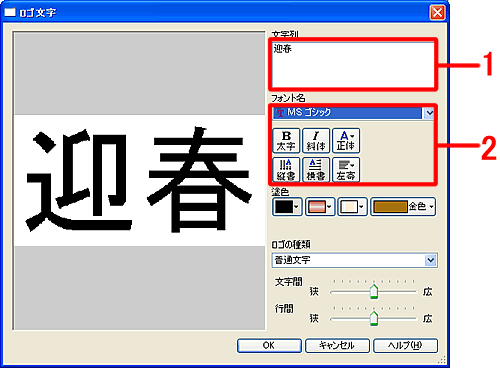Screen dimensions: 500x368
Task: Click the 迎春 logo preview image
Action: (140, 181)
